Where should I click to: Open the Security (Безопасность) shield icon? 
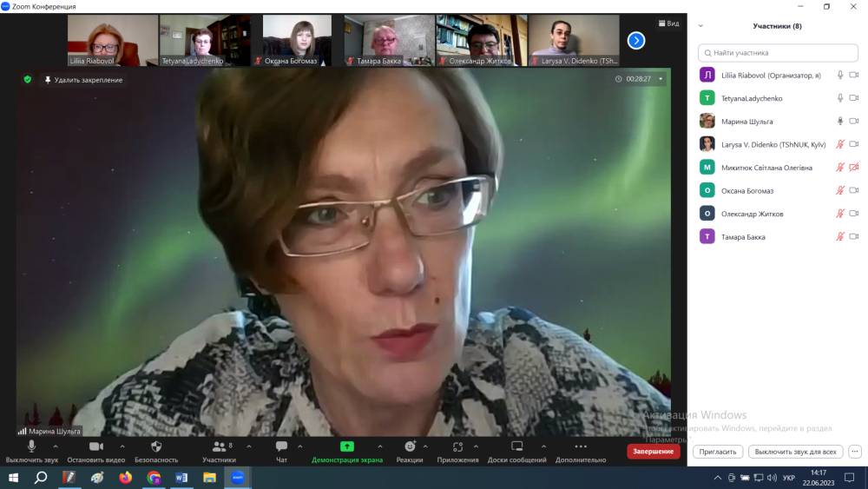pos(156,446)
